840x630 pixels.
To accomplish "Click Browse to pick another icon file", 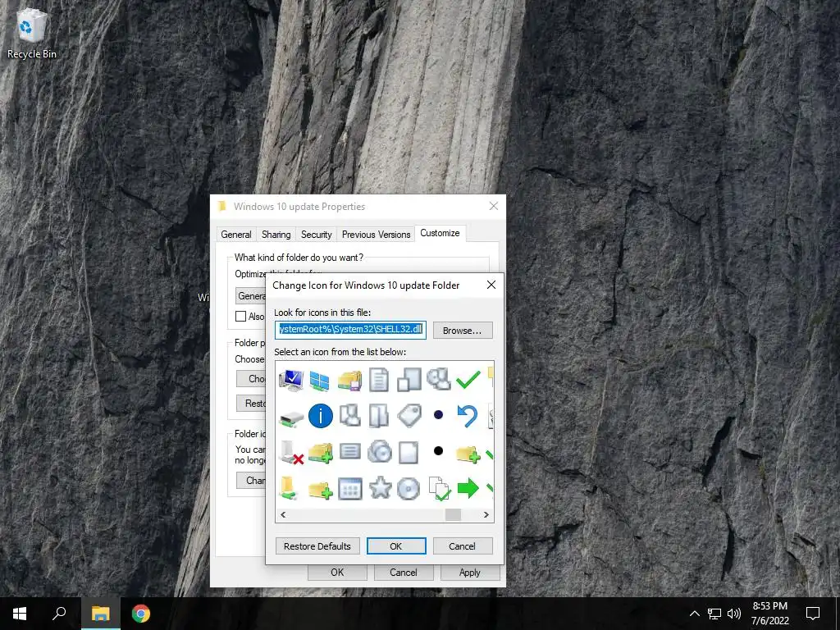I will click(x=463, y=331).
